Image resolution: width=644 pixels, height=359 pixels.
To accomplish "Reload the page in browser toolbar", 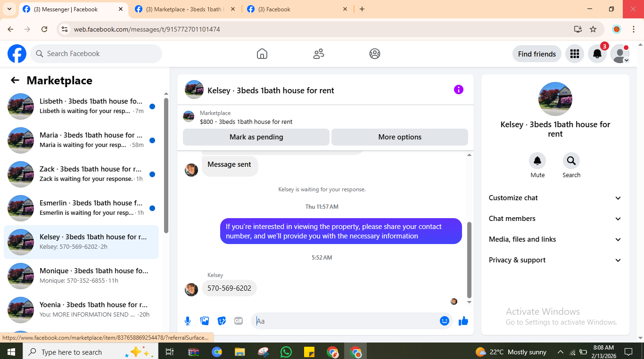I will tap(44, 29).
